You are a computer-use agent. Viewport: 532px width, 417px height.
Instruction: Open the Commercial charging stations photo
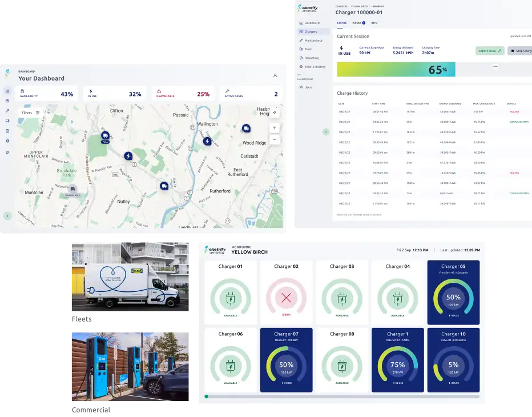130,366
